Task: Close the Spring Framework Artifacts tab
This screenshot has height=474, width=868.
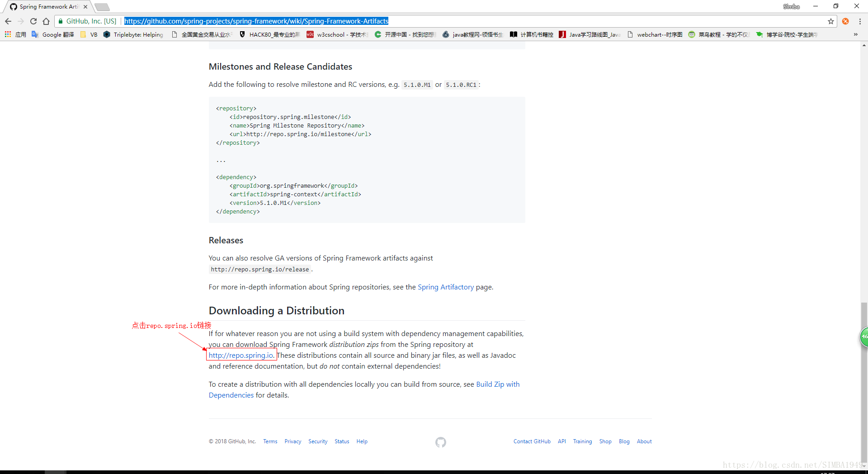Action: [x=85, y=7]
